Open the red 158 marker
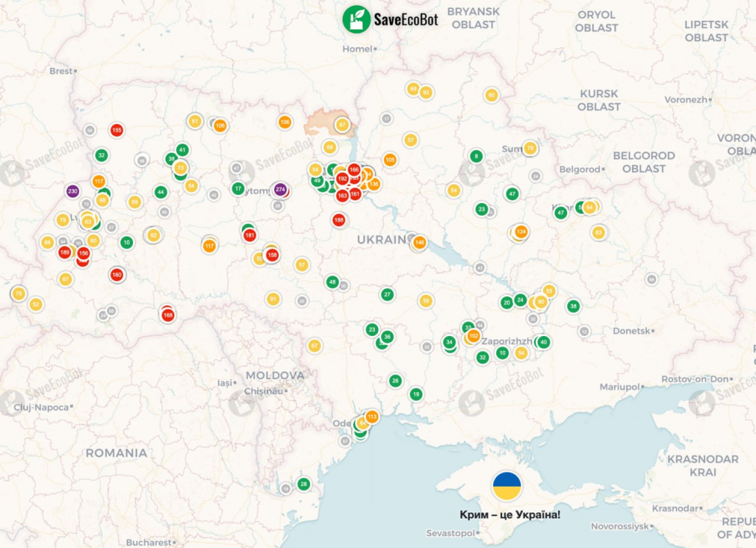 [x=272, y=255]
